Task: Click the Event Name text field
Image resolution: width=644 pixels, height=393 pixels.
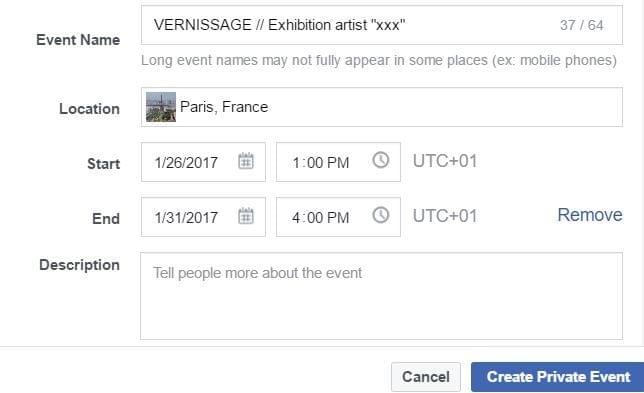Action: pos(382,25)
